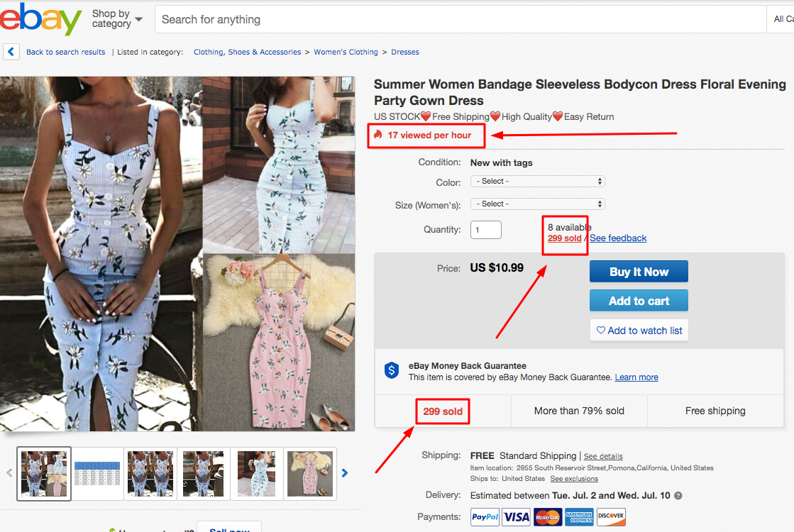Click the delivery estimate help icon
This screenshot has width=794, height=532.
point(678,496)
